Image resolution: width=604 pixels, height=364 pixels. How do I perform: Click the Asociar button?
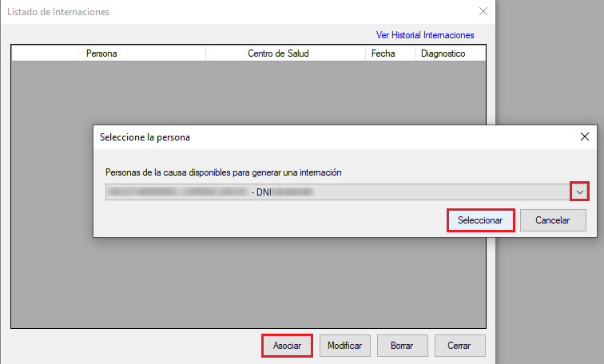(287, 346)
